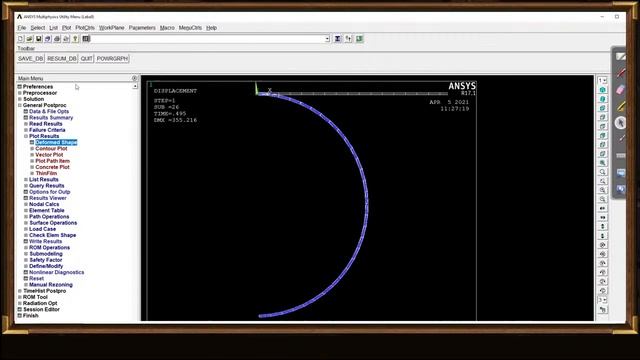Click the Fit View magnifier icon

click(602, 163)
